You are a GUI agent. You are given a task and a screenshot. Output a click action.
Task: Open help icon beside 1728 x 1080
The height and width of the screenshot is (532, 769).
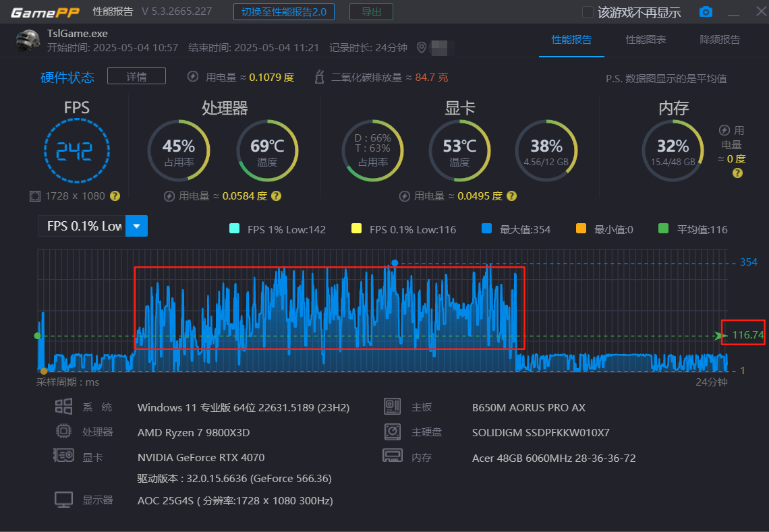(115, 196)
